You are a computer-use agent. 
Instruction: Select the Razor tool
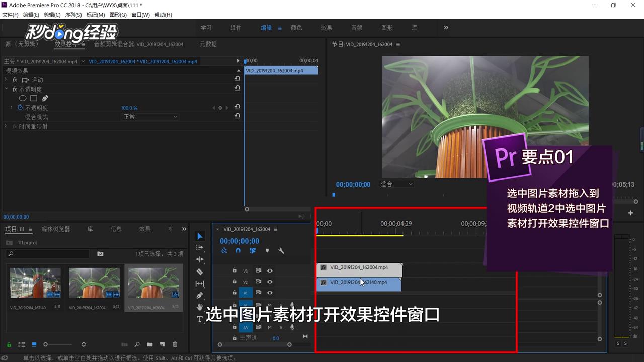[200, 271]
